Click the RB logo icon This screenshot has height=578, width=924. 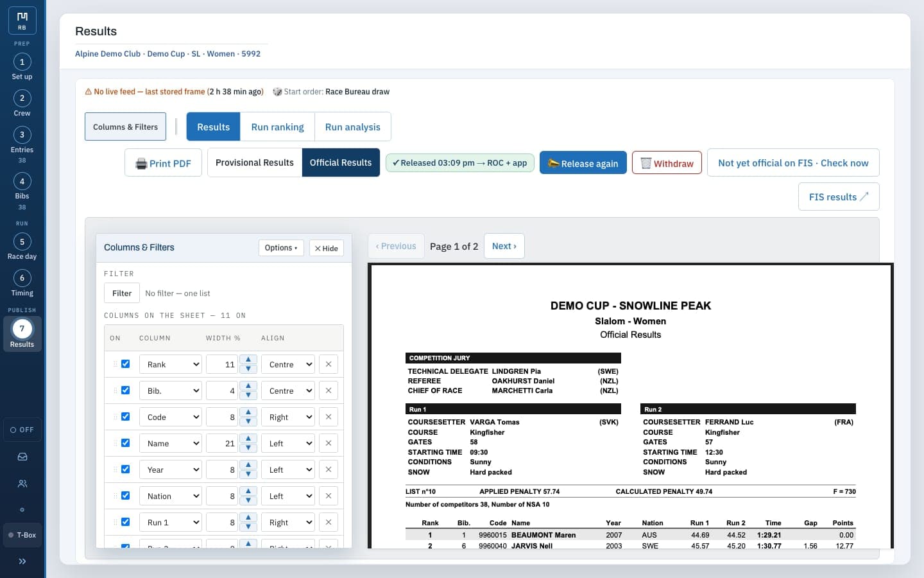[22, 21]
